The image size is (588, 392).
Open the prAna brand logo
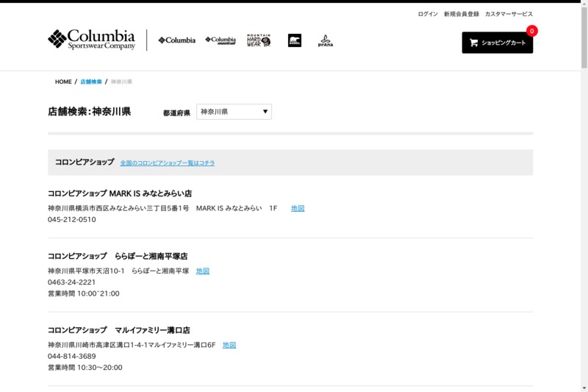(325, 40)
